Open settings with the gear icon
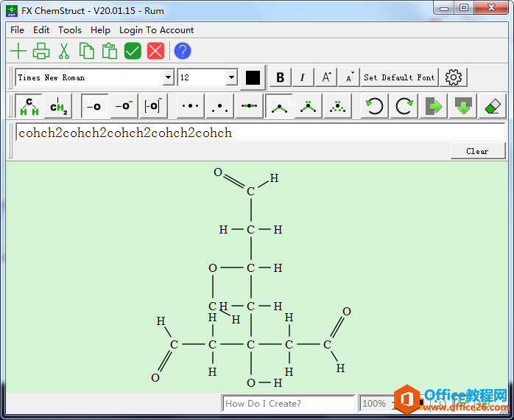514x420 pixels. pyautogui.click(x=454, y=77)
